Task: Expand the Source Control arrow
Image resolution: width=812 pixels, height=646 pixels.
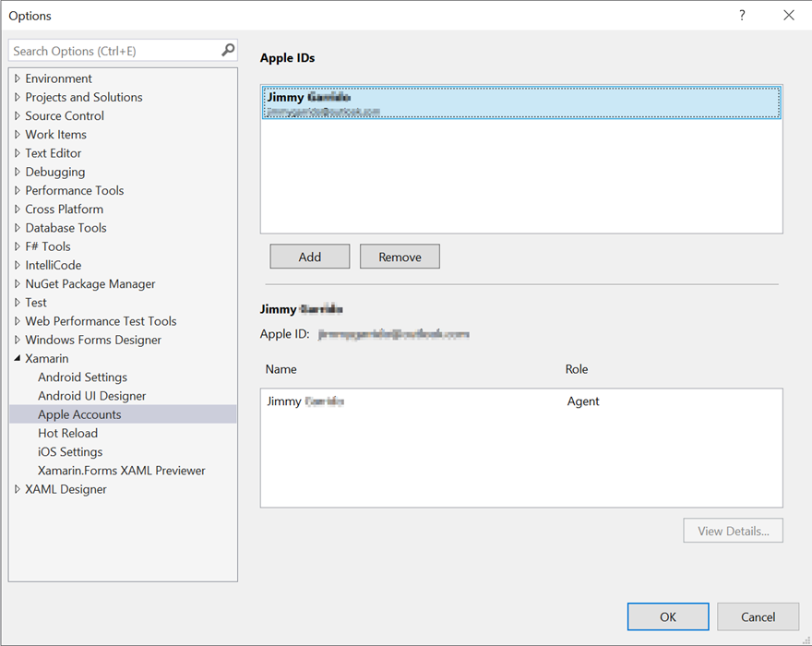Action: point(18,115)
